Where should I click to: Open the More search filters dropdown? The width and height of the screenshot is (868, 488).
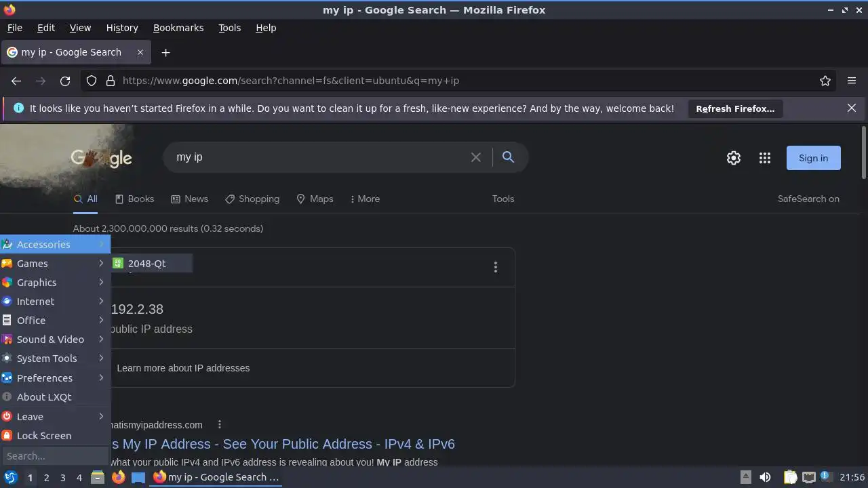coord(365,199)
